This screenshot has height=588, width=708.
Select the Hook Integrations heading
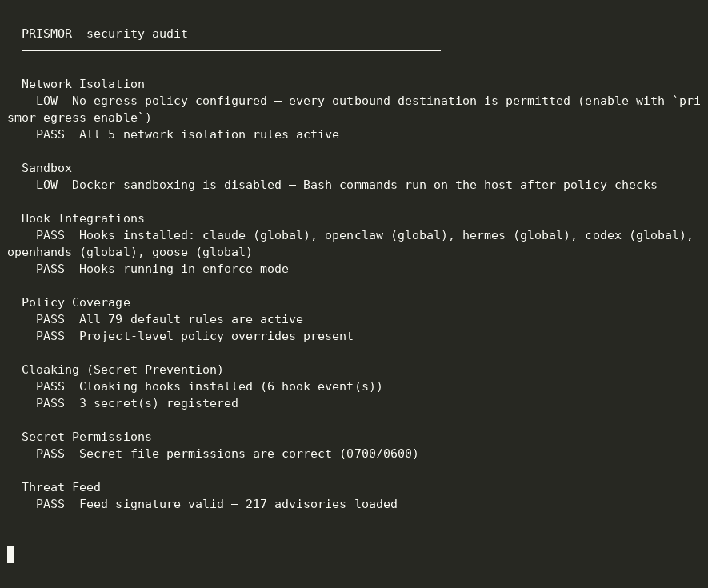point(83,218)
